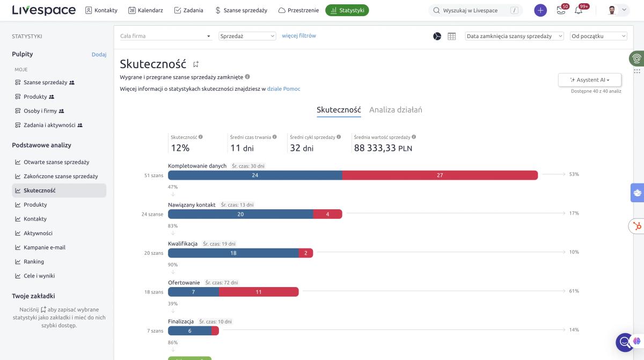Open Przestrzenie in top navigation

tap(298, 10)
